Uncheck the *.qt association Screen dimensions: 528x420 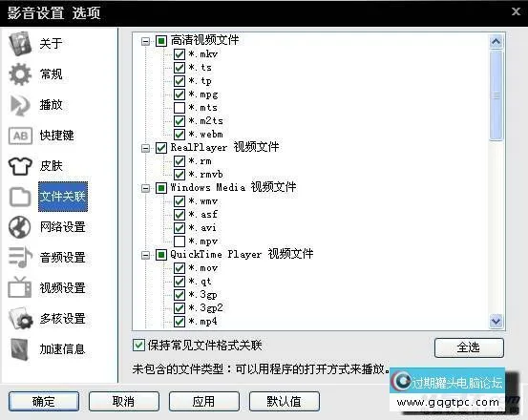pyautogui.click(x=180, y=282)
